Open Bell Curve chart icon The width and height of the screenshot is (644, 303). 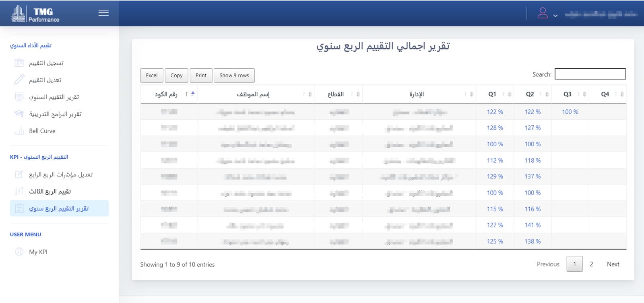coord(19,131)
